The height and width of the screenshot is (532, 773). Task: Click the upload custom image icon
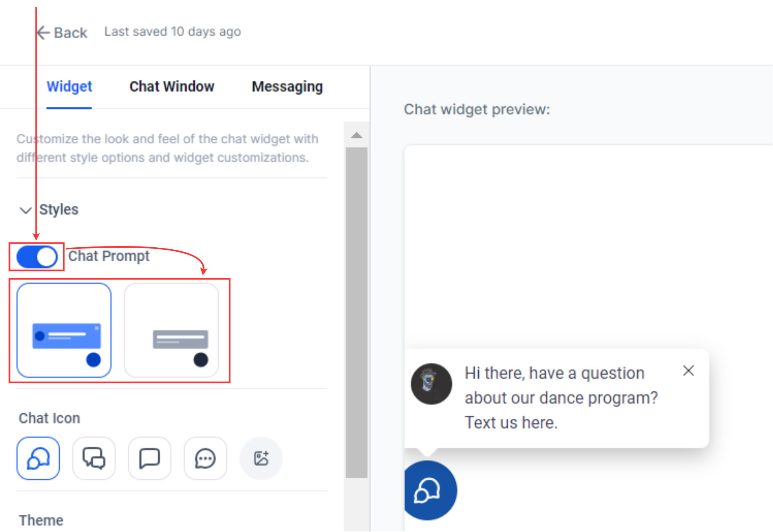point(261,458)
